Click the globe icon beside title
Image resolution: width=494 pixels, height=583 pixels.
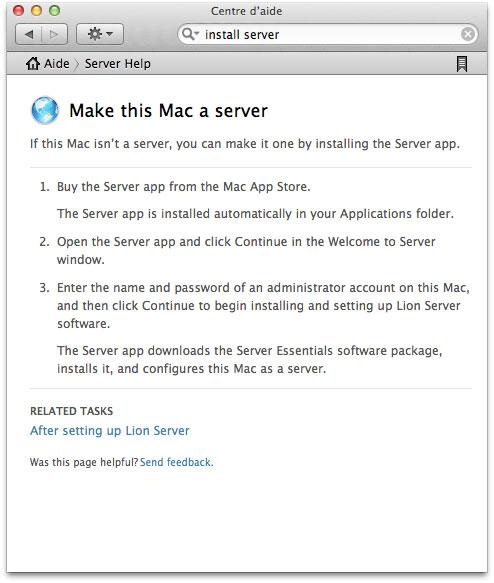click(x=45, y=110)
